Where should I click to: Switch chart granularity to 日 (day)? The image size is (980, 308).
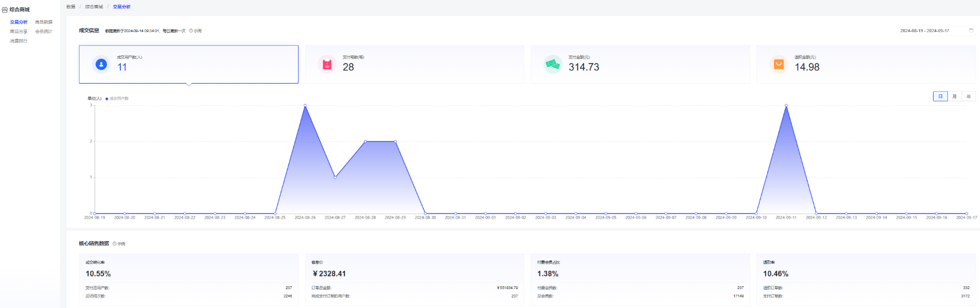(940, 96)
